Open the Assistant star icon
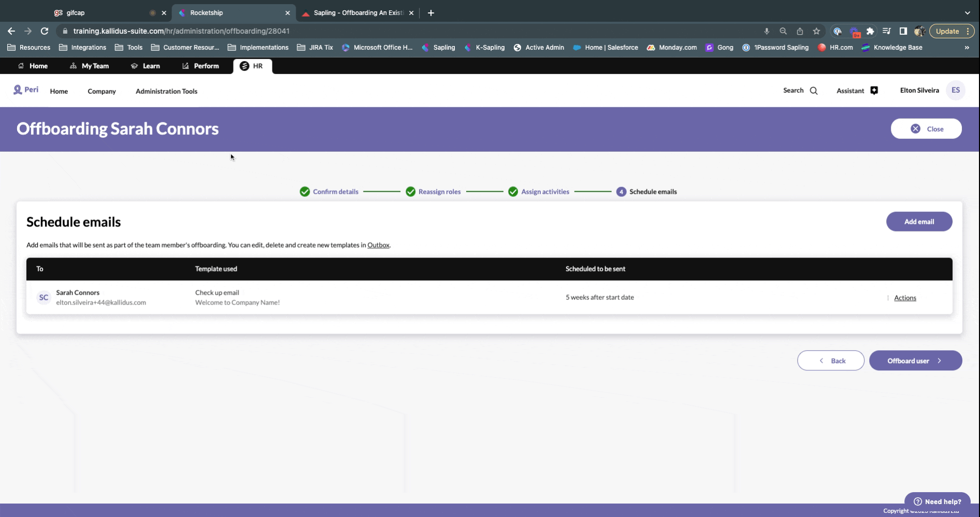Screen dimensions: 980x517 coord(874,91)
